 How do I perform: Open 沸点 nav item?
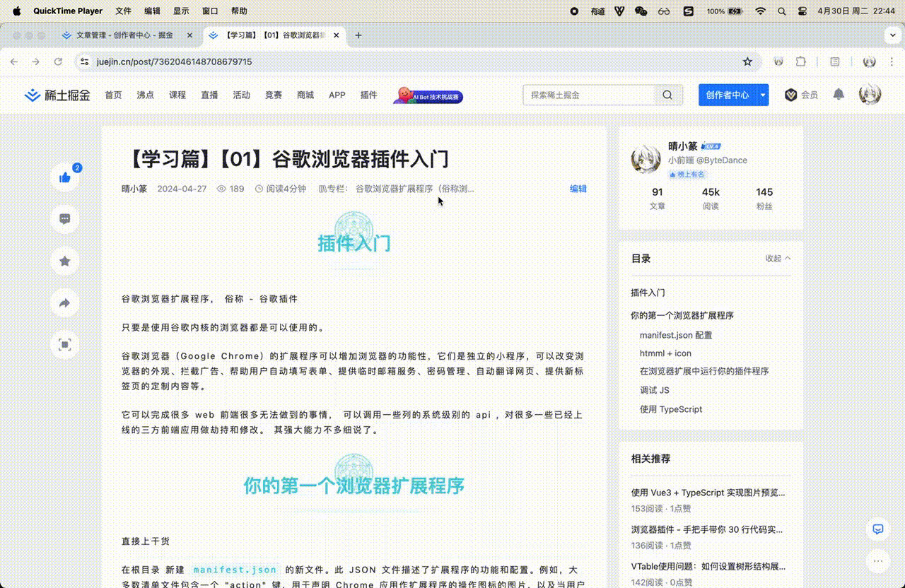click(x=146, y=95)
